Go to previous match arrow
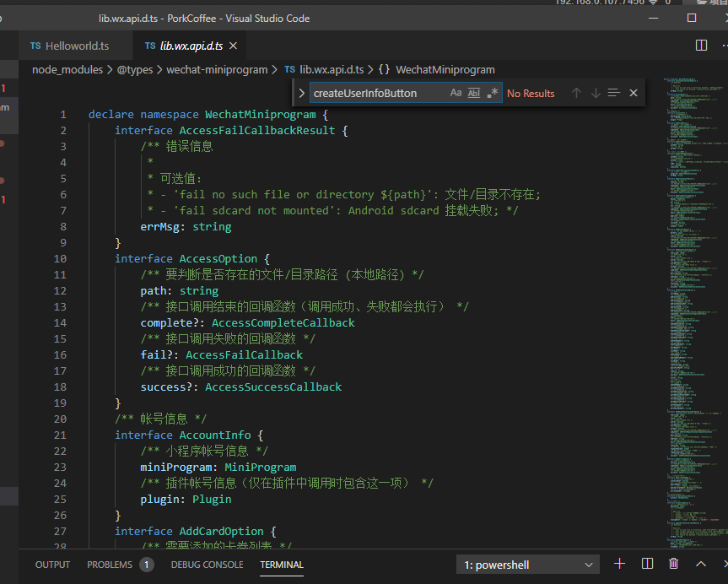Screen dimensions: 728x584 576,93
